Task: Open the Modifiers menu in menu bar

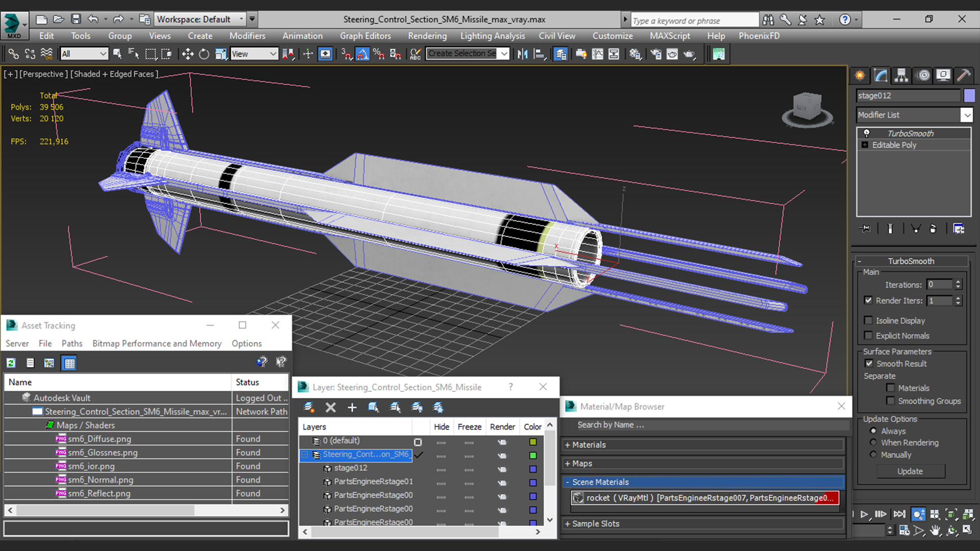Action: coord(247,36)
